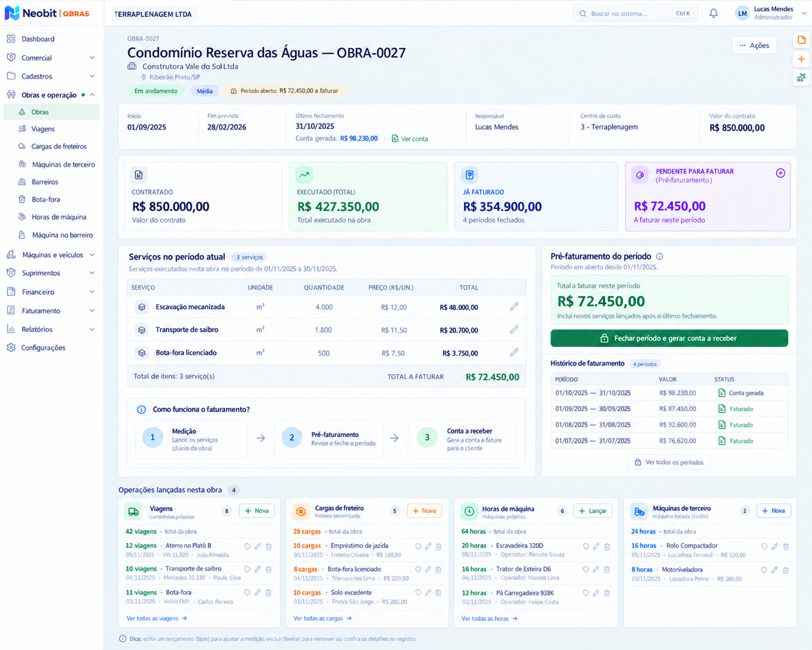The width and height of the screenshot is (812, 650).
Task: Click the pencil on the R$ 3.750,00 service row
Action: click(514, 352)
